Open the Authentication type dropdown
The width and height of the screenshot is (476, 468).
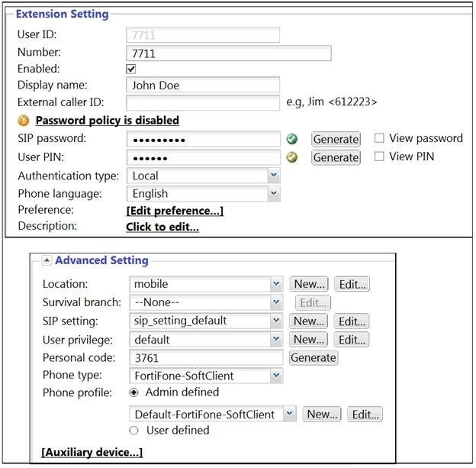point(274,176)
